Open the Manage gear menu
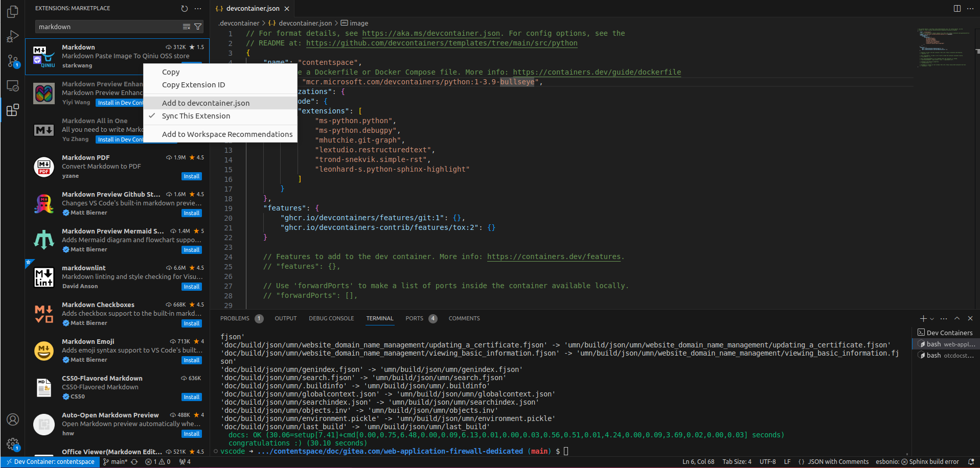 click(13, 444)
